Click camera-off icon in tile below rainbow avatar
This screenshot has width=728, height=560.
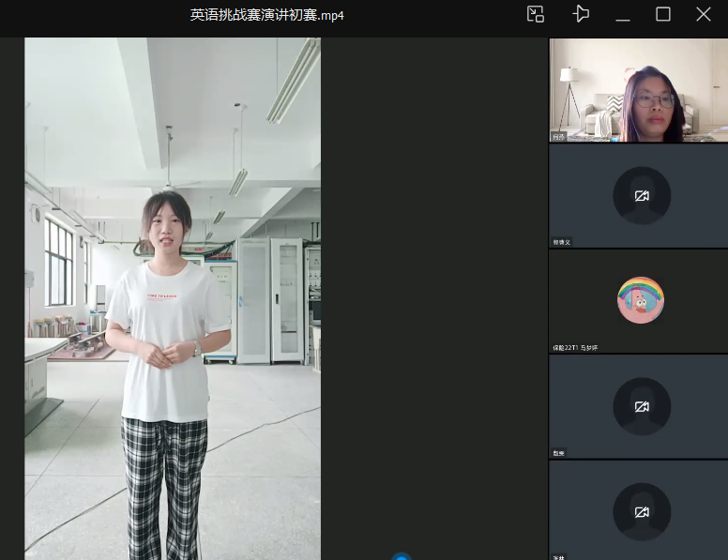pyautogui.click(x=642, y=406)
